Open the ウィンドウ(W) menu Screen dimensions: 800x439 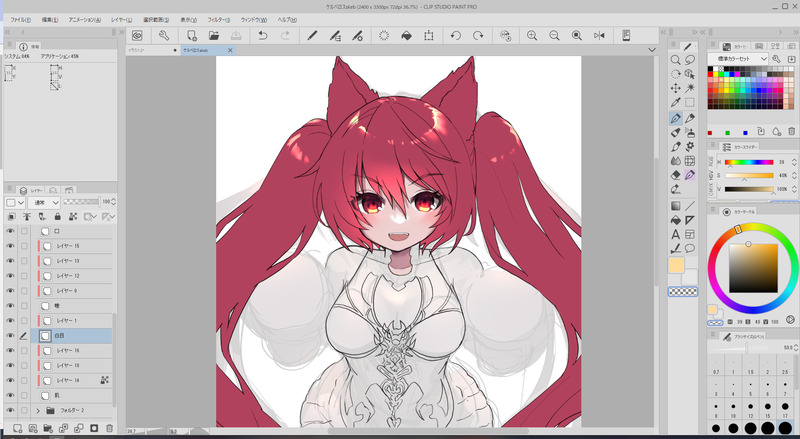click(x=254, y=20)
